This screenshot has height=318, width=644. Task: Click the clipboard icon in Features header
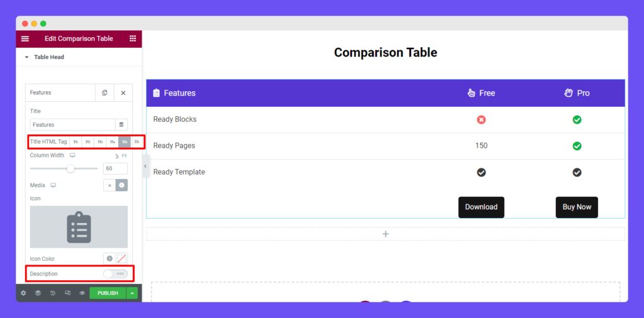[157, 93]
